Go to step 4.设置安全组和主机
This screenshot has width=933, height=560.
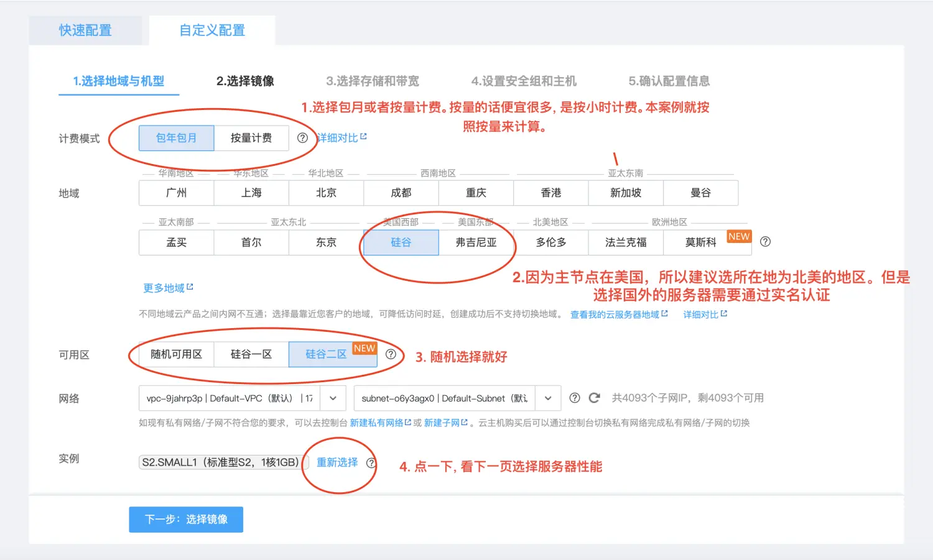tap(524, 81)
